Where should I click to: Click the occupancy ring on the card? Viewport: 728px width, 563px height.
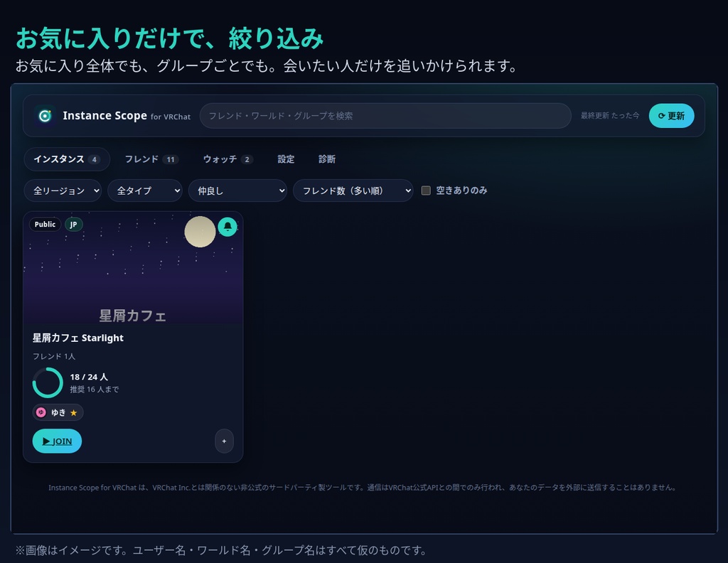click(x=48, y=382)
